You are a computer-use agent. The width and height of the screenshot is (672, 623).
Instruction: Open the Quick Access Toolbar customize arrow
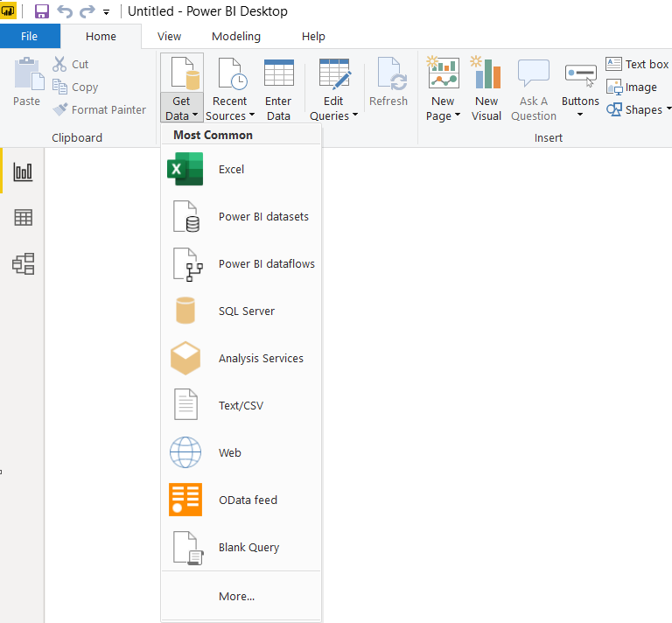point(106,12)
